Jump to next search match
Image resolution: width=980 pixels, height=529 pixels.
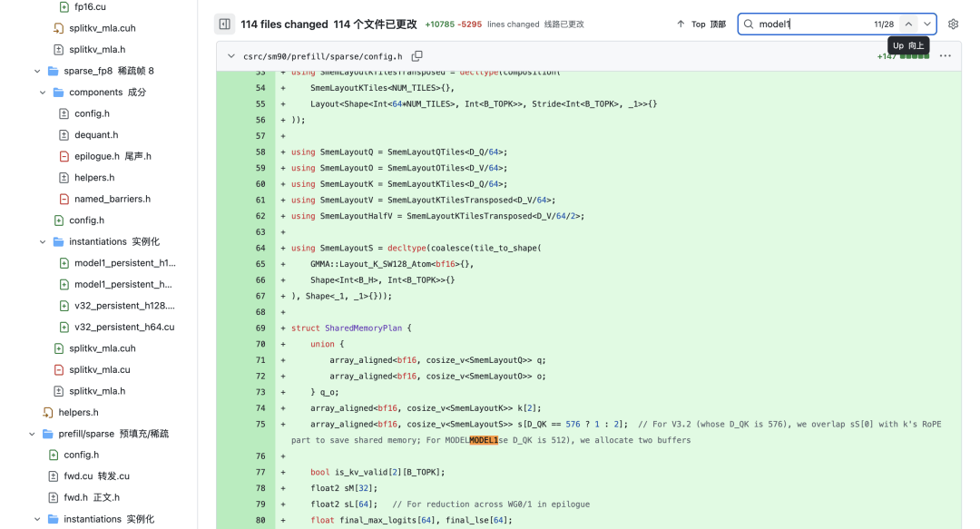point(927,24)
